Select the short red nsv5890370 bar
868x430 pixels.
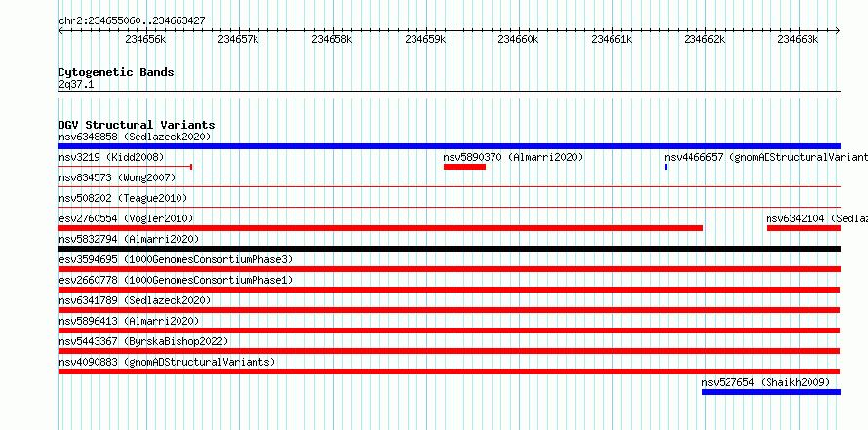pos(464,167)
